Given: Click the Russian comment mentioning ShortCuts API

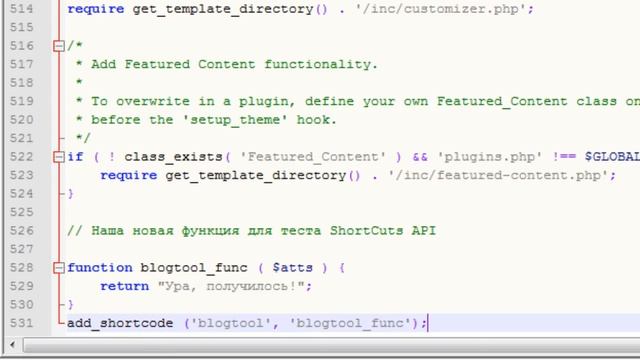Looking at the screenshot, I should coord(251,231).
